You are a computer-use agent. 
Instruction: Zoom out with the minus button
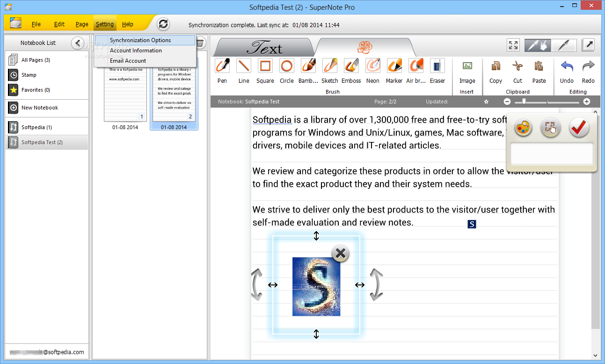click(507, 102)
